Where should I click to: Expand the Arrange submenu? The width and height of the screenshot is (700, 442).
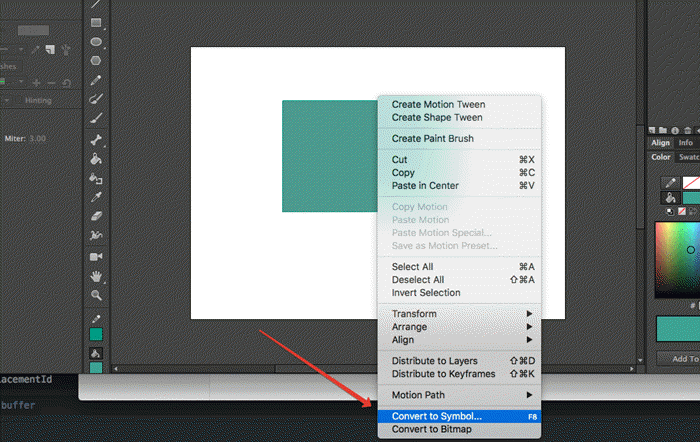(409, 327)
